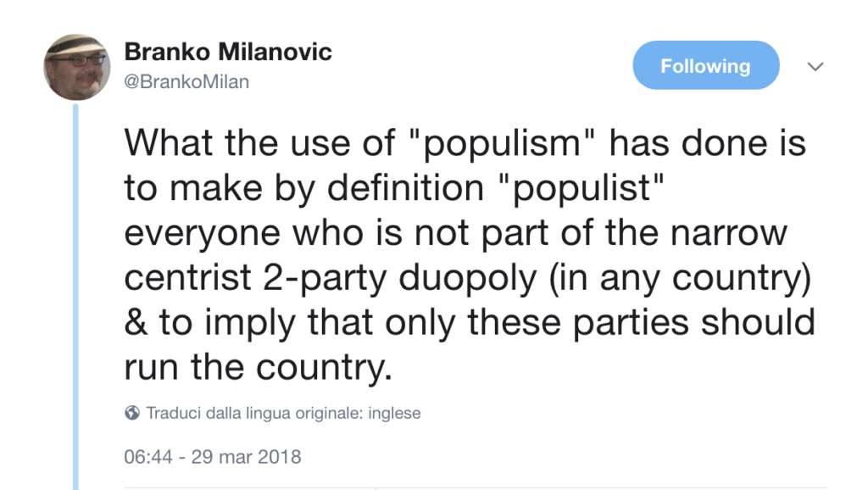This screenshot has width=868, height=490.
Task: Tap the circular profile photo thumbnail
Action: coord(76,65)
